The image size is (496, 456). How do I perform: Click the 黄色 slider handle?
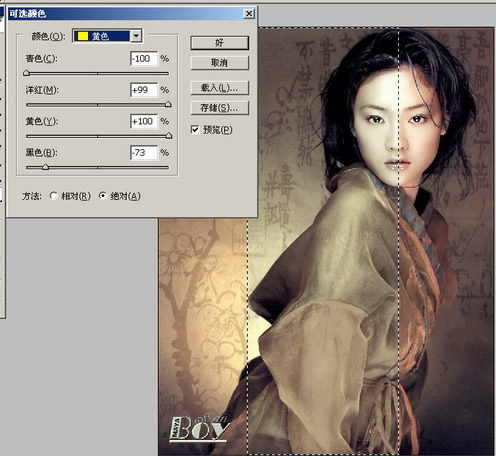click(169, 136)
